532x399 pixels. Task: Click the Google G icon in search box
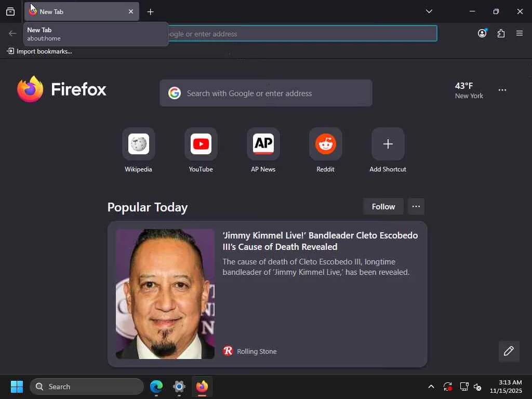point(175,93)
